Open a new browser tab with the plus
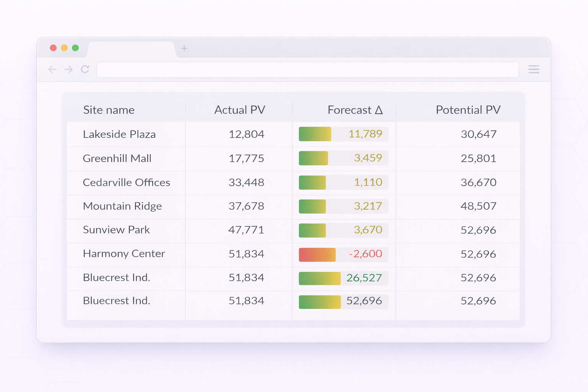This screenshot has height=392, width=588. tap(185, 48)
